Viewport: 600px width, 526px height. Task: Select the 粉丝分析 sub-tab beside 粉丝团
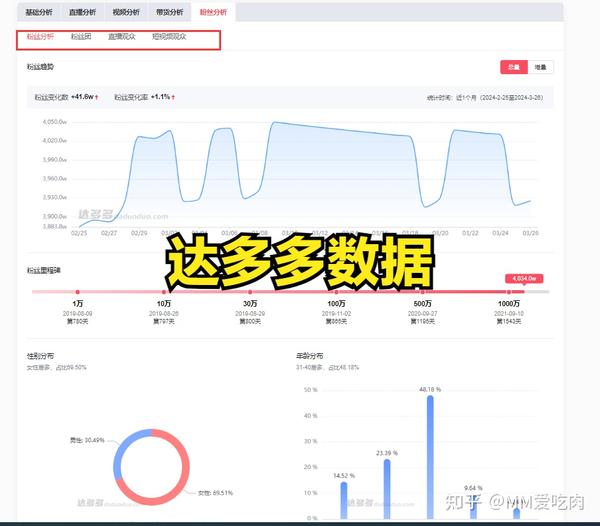(x=40, y=37)
